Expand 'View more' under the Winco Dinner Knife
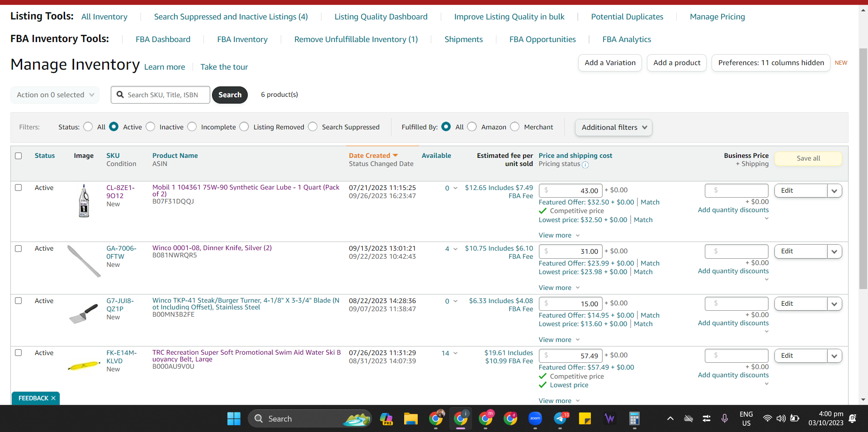Screen dimensions: 868x432 pyautogui.click(x=559, y=288)
